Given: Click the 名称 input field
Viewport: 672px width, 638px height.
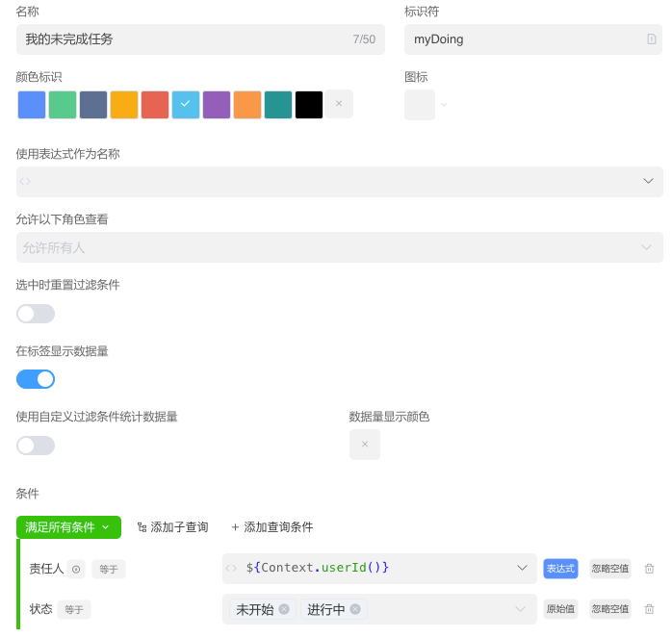Looking at the screenshot, I should pyautogui.click(x=183, y=39).
